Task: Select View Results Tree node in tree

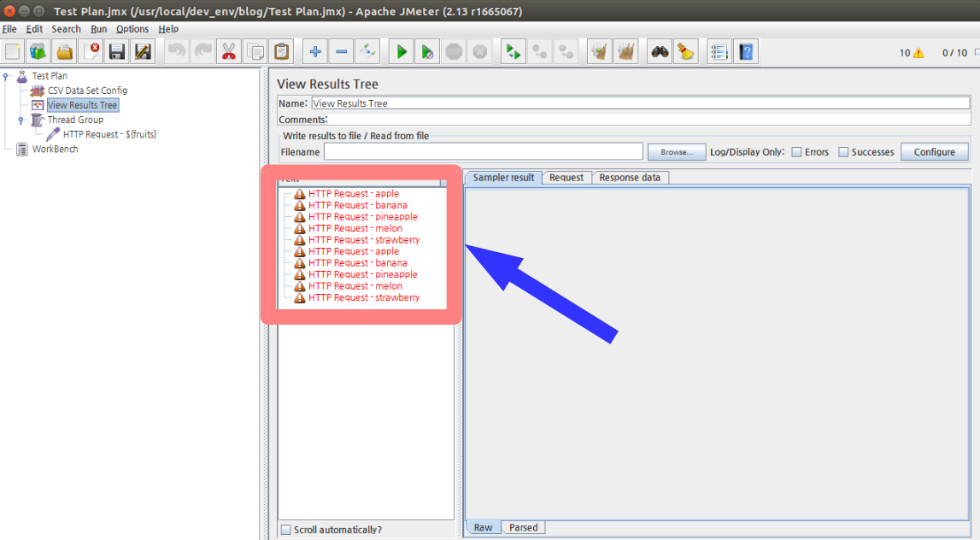Action: [x=83, y=105]
